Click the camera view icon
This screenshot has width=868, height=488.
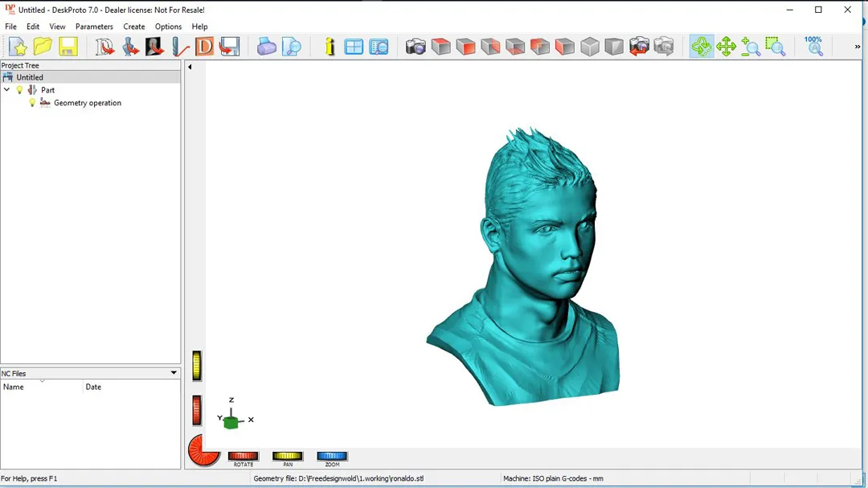click(416, 47)
